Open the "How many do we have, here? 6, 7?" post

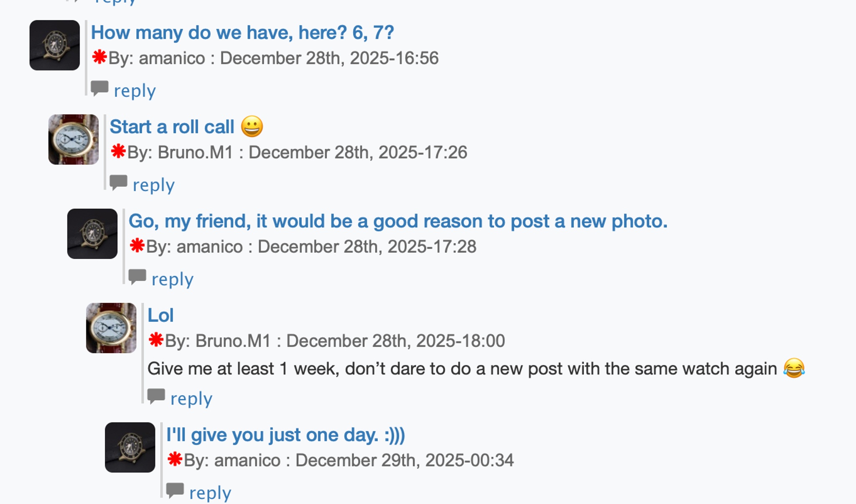pos(242,33)
